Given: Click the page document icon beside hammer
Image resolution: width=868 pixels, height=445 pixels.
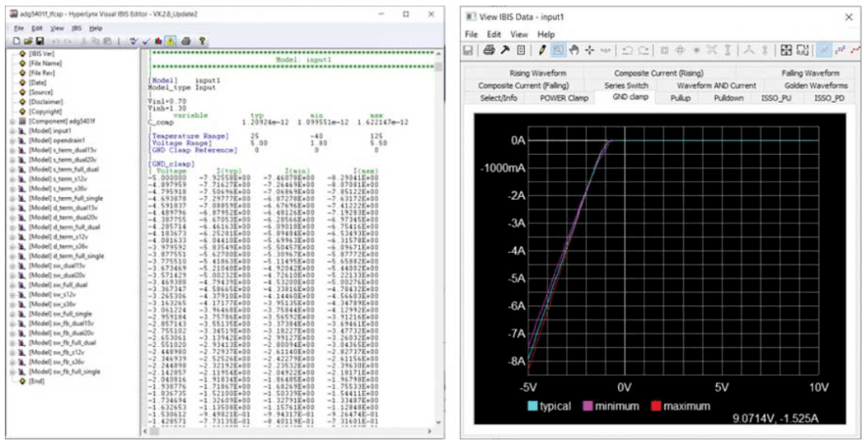Looking at the screenshot, I should pyautogui.click(x=520, y=51).
